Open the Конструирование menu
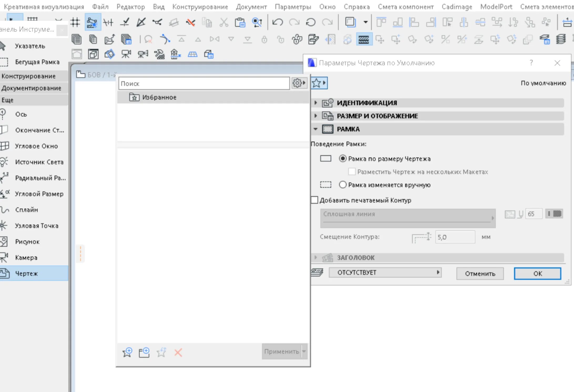This screenshot has width=574, height=392. click(x=200, y=7)
